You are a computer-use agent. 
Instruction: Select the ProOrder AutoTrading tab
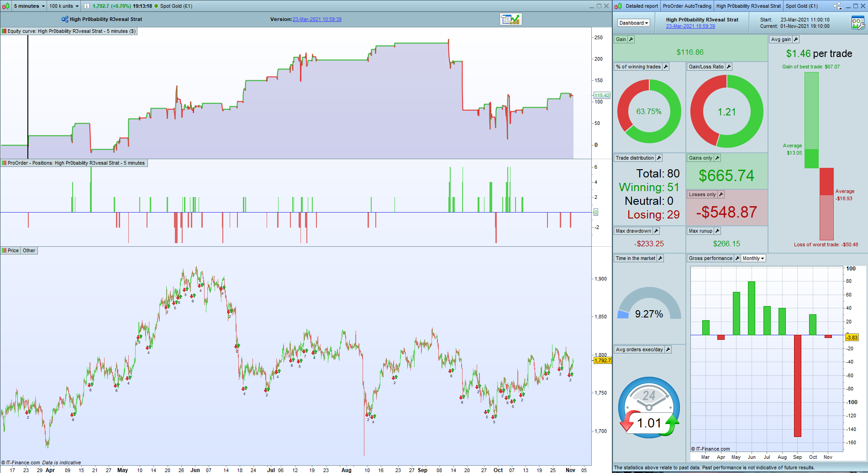(x=687, y=6)
